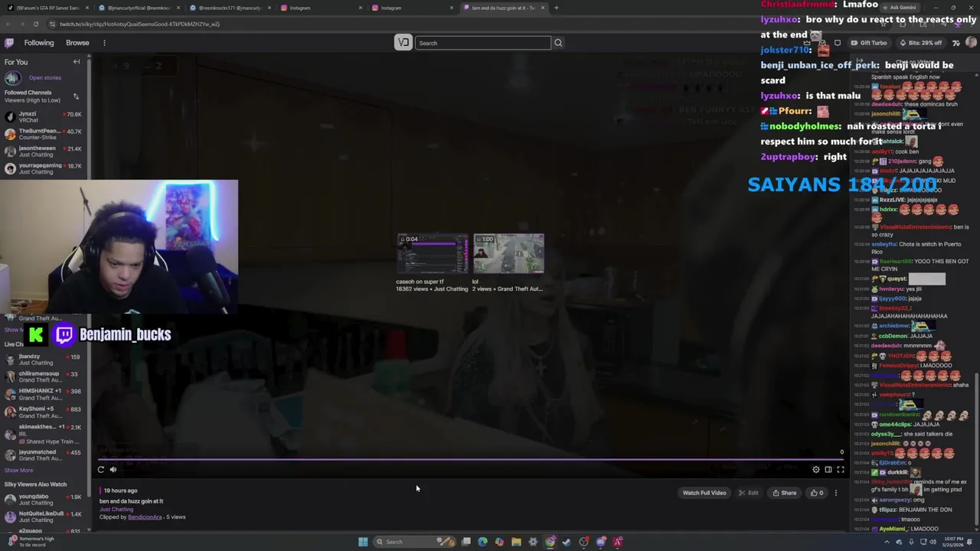This screenshot has height=551, width=980.
Task: Switch to the Fanum's GTA RP Server tab
Action: click(x=46, y=8)
